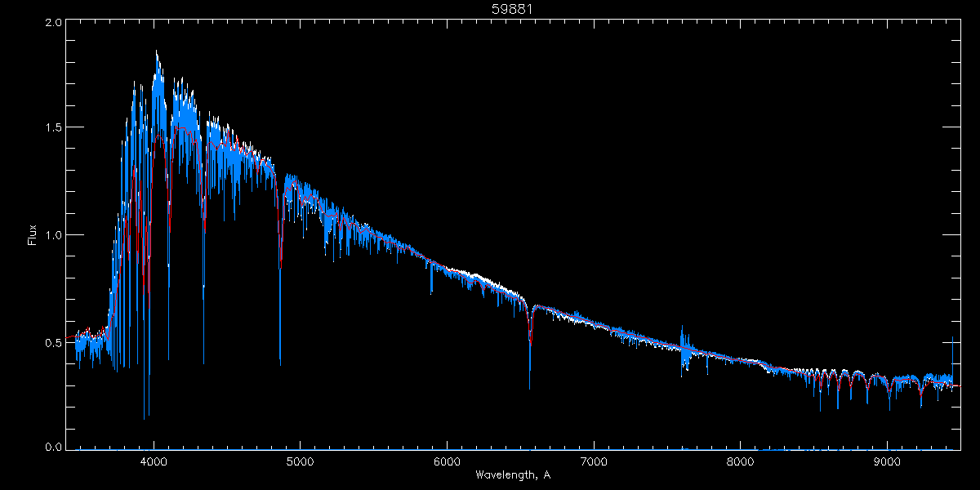Select the 4000 wavelength tick label
This screenshot has height=490, width=980.
[154, 461]
